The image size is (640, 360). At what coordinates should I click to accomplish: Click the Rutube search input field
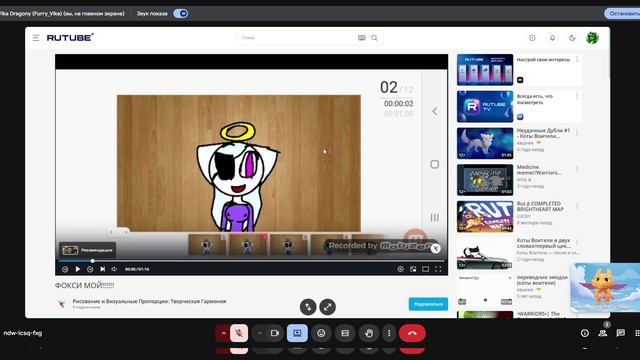297,38
